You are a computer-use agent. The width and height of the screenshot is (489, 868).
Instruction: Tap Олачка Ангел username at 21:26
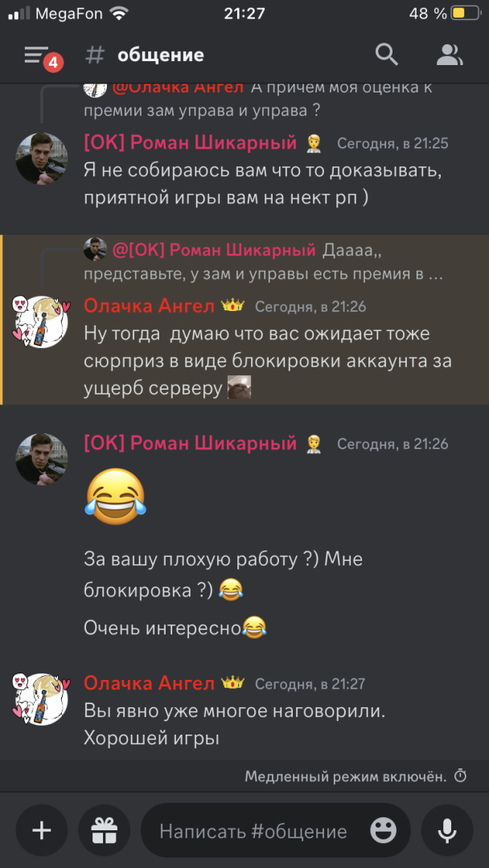click(149, 305)
